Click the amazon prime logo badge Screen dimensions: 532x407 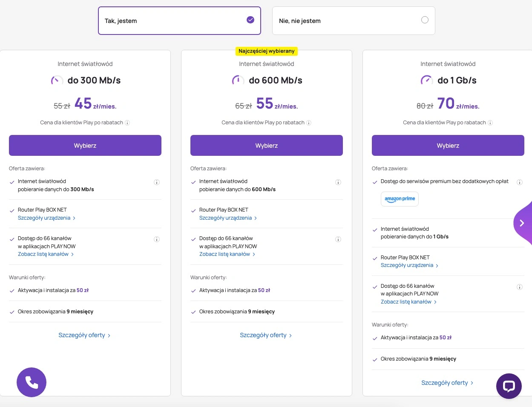pos(400,199)
